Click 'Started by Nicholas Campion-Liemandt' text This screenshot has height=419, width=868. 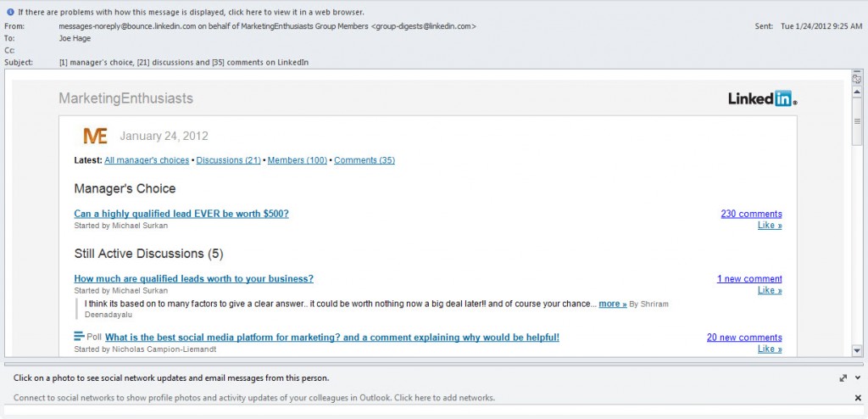145,349
